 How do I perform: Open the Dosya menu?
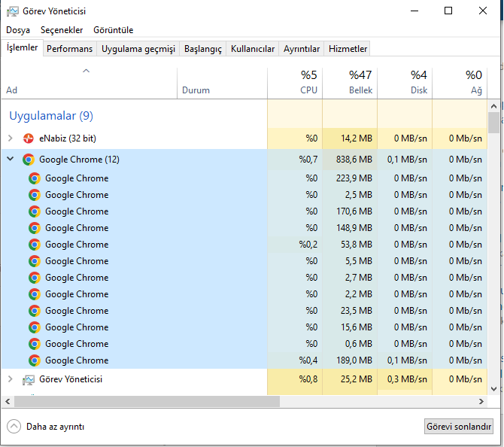pos(18,30)
